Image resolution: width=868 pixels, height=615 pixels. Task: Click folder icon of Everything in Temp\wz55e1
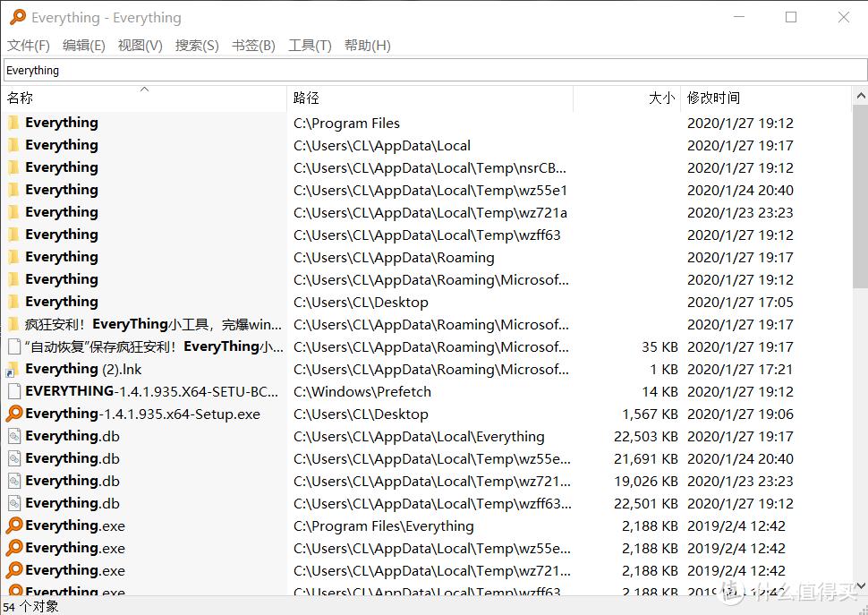[x=13, y=190]
